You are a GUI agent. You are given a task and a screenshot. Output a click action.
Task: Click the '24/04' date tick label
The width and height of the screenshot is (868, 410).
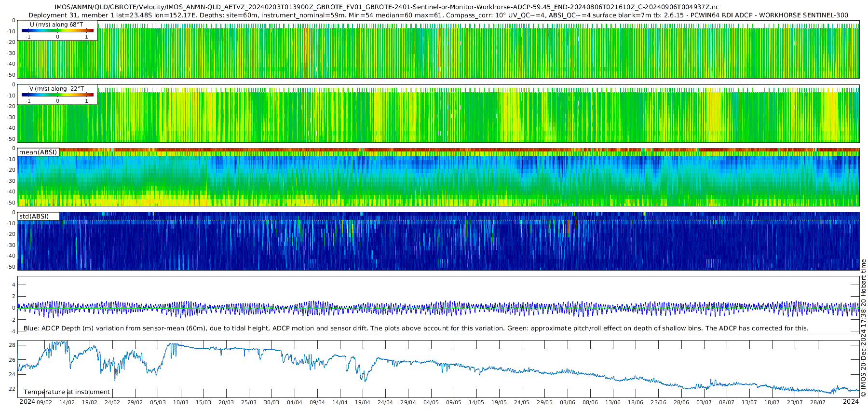pyautogui.click(x=385, y=402)
